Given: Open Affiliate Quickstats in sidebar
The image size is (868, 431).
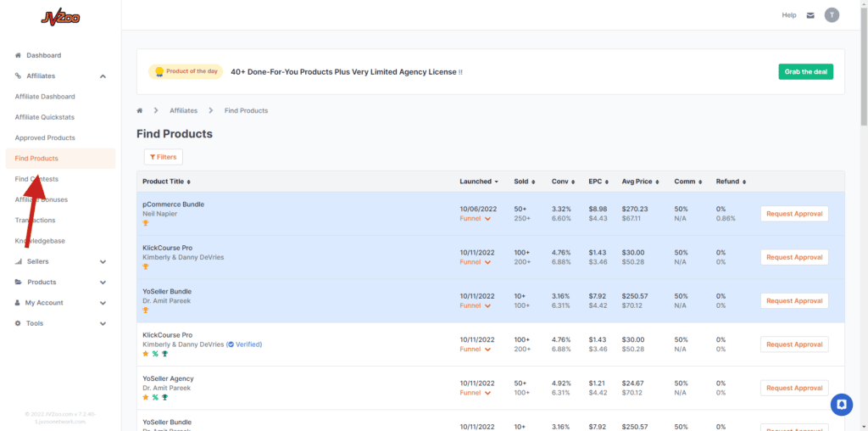Looking at the screenshot, I should tap(45, 117).
